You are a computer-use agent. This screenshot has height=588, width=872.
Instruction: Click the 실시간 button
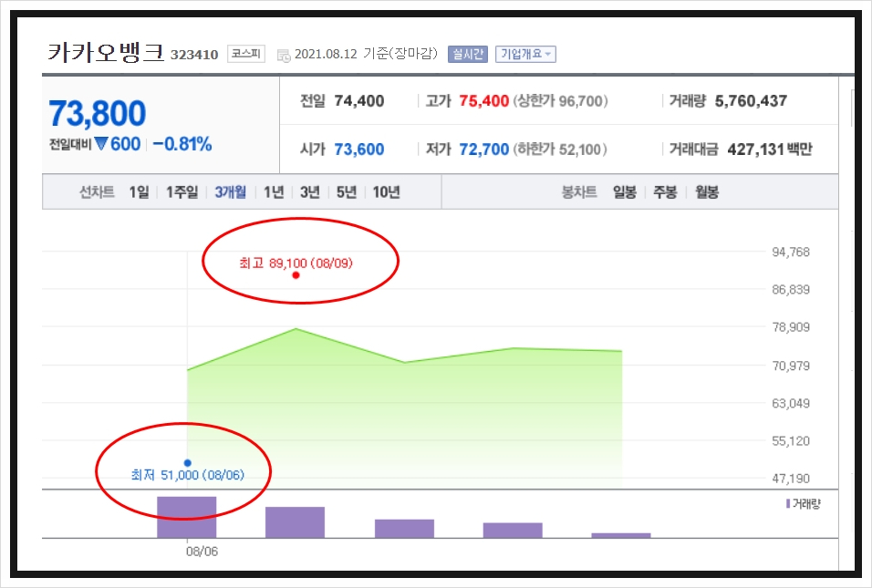pyautogui.click(x=468, y=54)
